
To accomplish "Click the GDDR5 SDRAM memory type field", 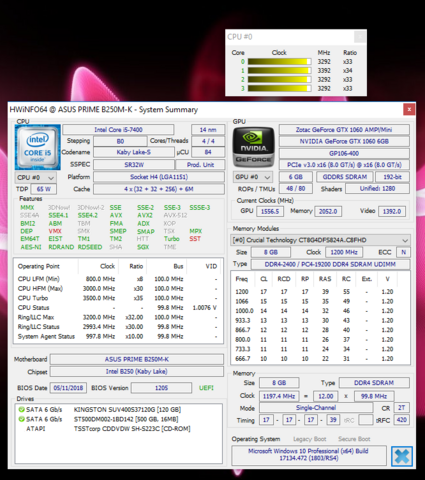I will [345, 177].
